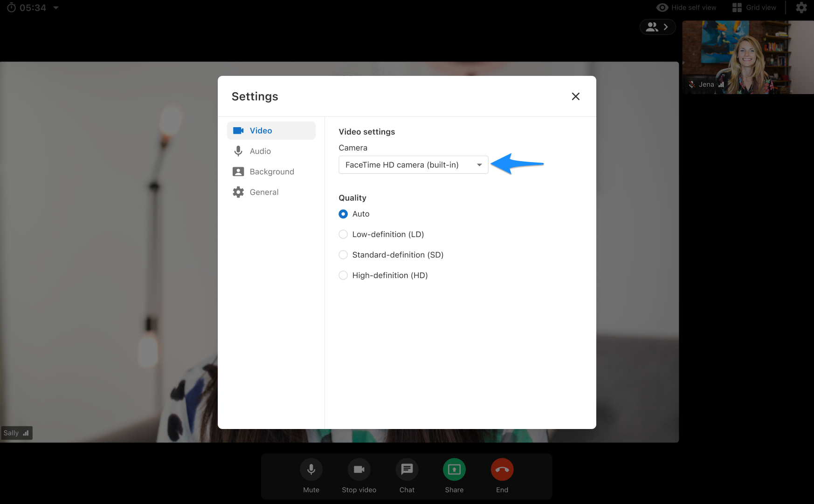Select Auto video quality

(343, 214)
